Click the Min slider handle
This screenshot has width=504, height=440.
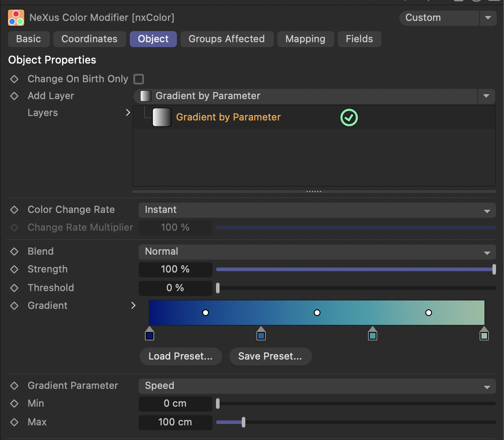218,404
